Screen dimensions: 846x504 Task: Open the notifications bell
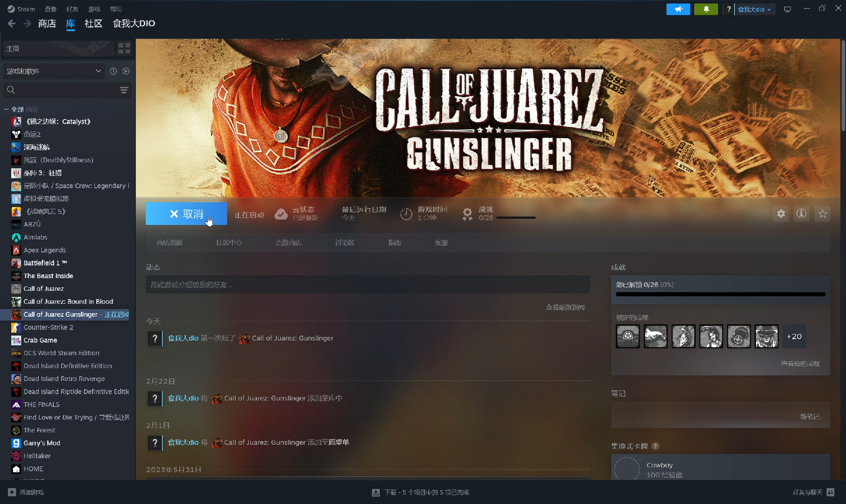pos(706,9)
